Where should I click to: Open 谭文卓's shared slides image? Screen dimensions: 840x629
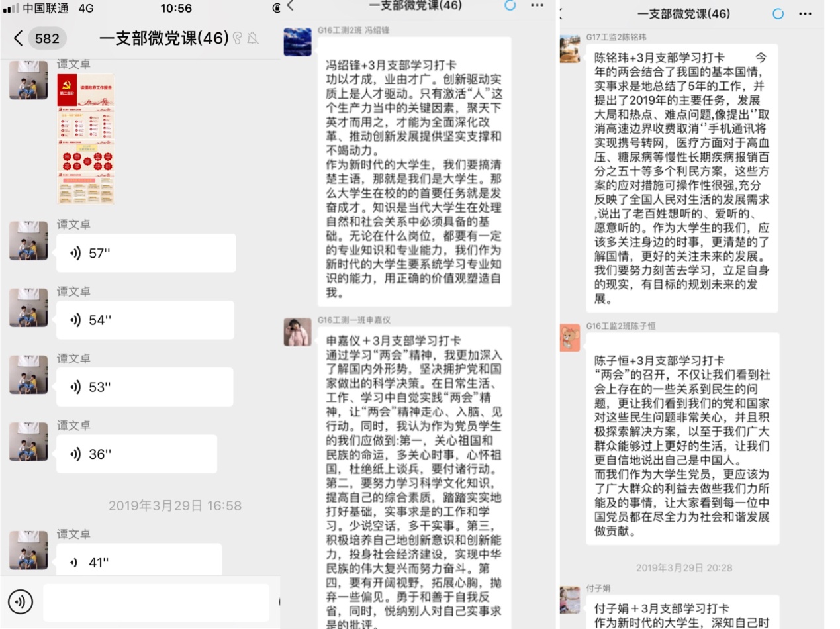click(x=86, y=138)
